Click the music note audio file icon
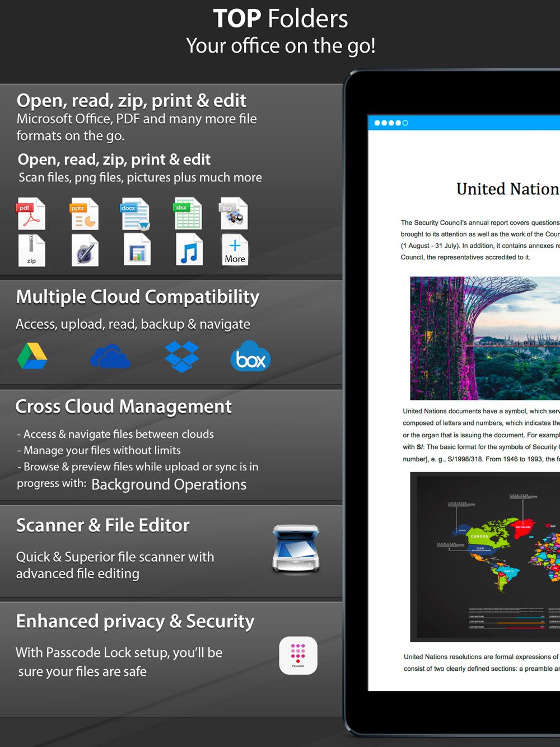Screen dimensions: 560x747 (x=189, y=250)
